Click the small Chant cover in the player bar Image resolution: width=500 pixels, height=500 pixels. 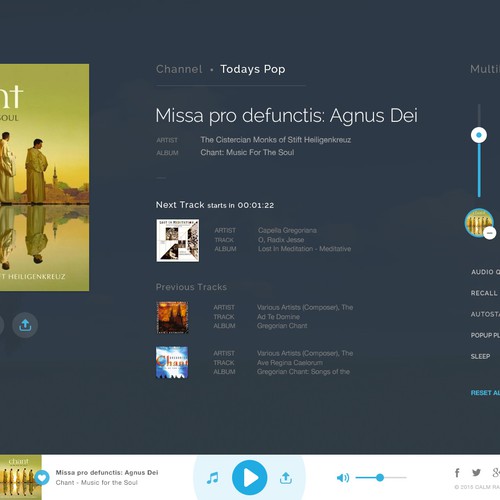(21, 477)
